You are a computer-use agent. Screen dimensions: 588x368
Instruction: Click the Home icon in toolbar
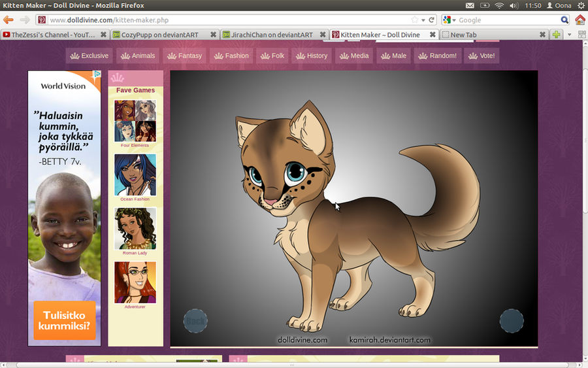580,20
